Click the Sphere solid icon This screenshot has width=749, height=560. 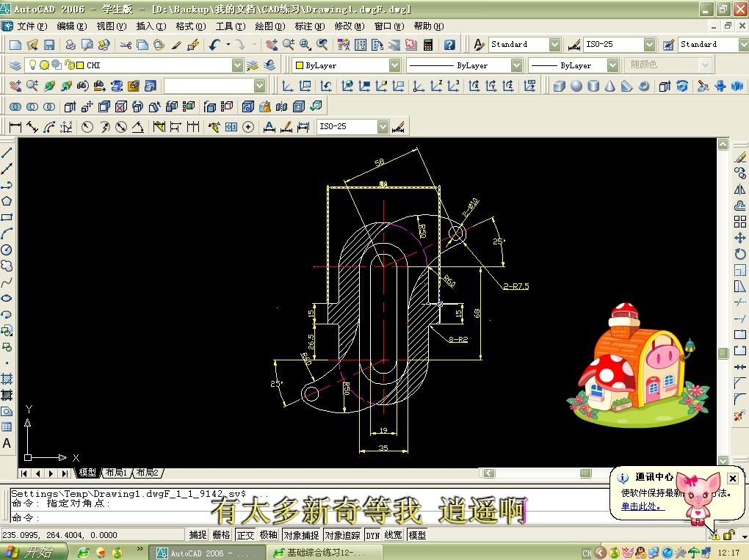pos(576,86)
